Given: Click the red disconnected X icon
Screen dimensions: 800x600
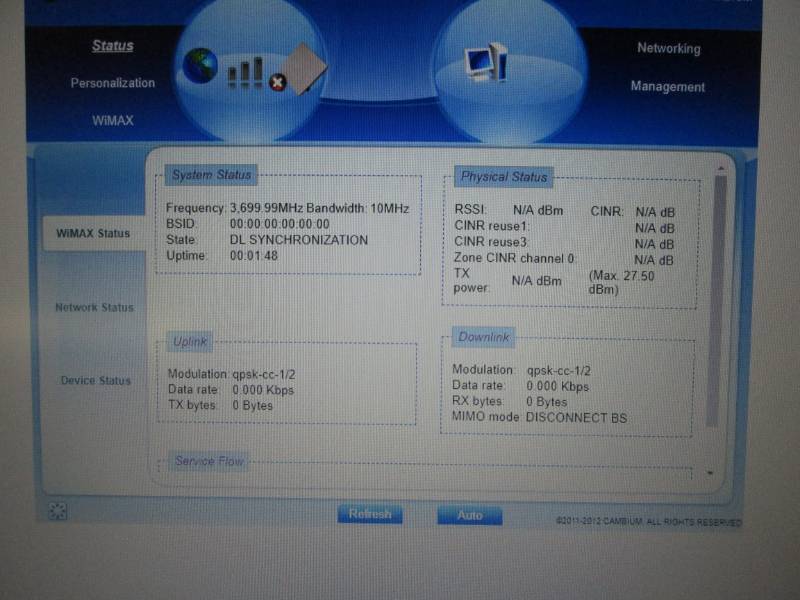Looking at the screenshot, I should click(x=278, y=83).
